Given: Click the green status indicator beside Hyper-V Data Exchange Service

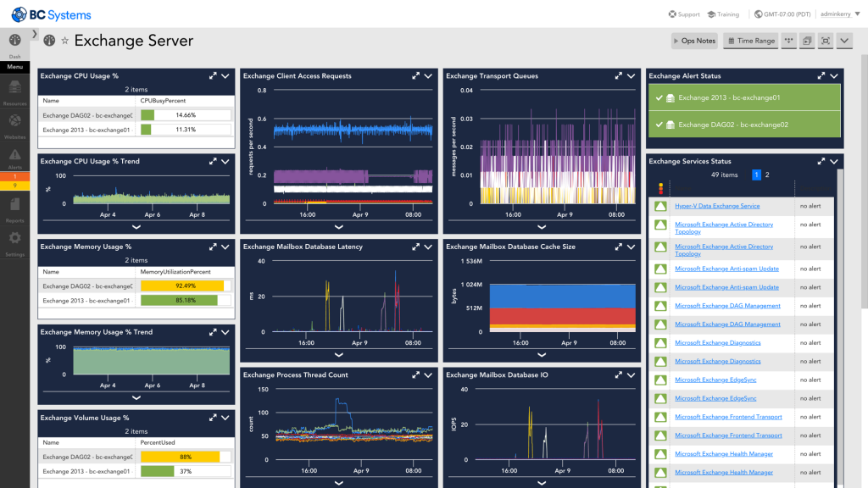Looking at the screenshot, I should (x=660, y=205).
